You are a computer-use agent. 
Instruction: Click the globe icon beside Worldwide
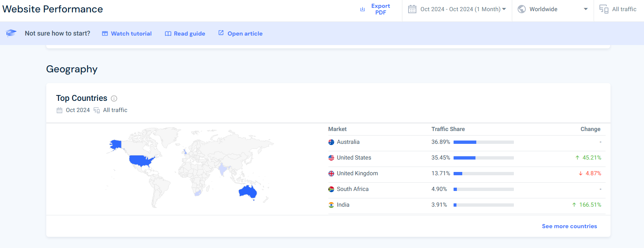tap(522, 9)
